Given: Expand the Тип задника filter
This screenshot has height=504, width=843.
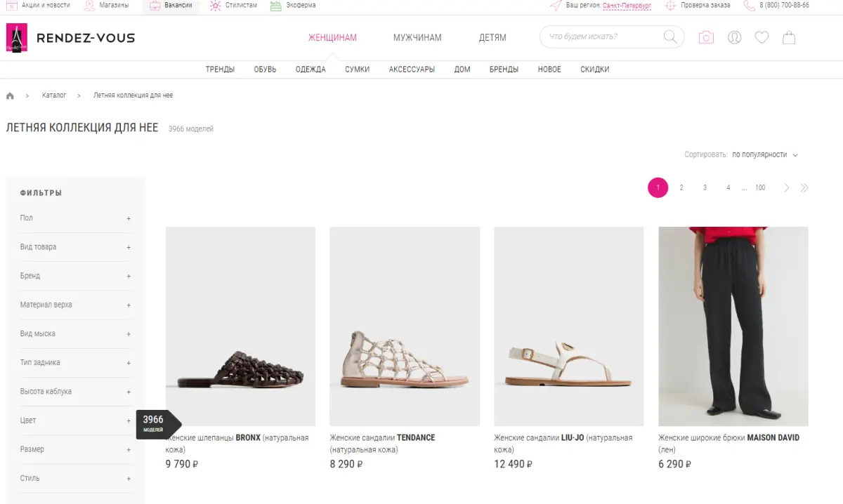Looking at the screenshot, I should click(x=75, y=363).
